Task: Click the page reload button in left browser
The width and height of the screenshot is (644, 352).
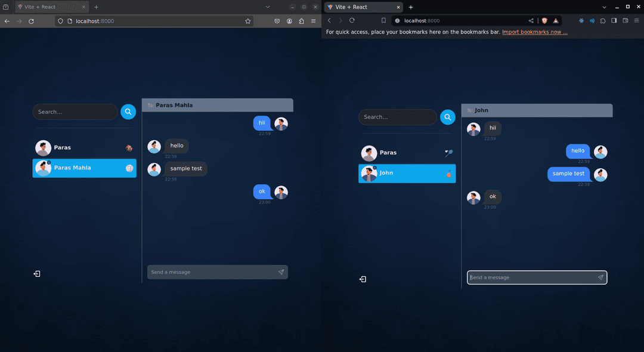Action: click(31, 20)
